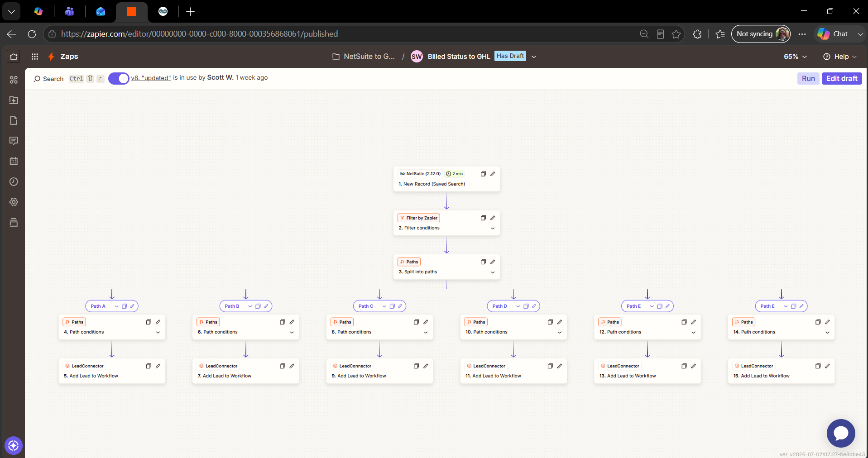Open the Path D dropdown chevron

point(518,306)
